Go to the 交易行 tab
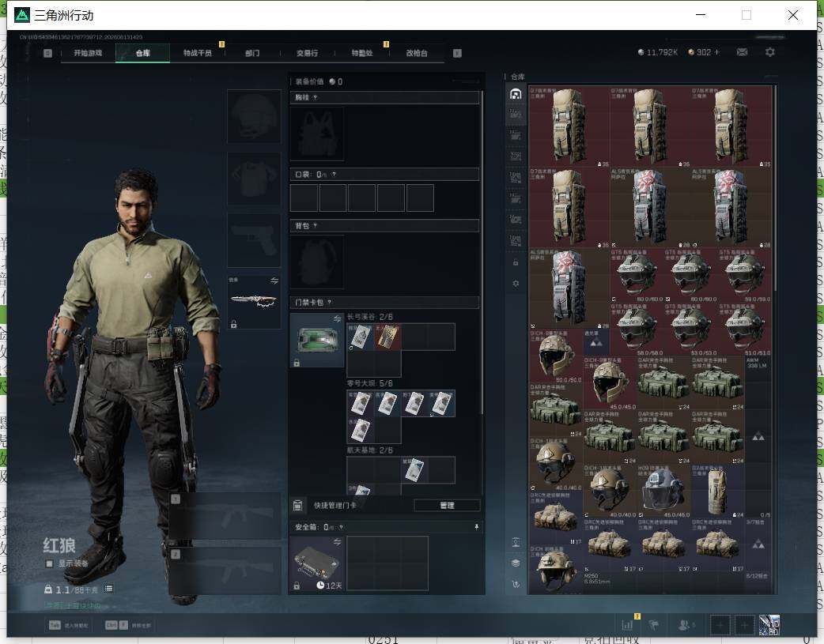Screen dimensions: 824x644 coord(307,53)
